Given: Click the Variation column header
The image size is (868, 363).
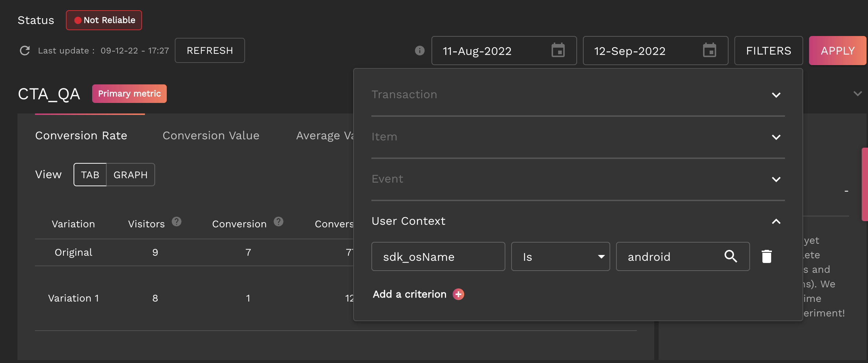Looking at the screenshot, I should pos(73,224).
